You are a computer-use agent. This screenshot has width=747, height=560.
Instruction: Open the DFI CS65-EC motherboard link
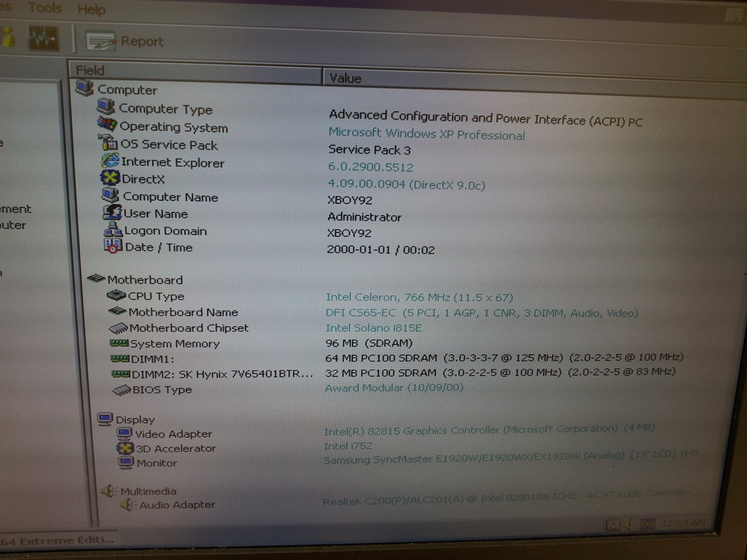(481, 313)
